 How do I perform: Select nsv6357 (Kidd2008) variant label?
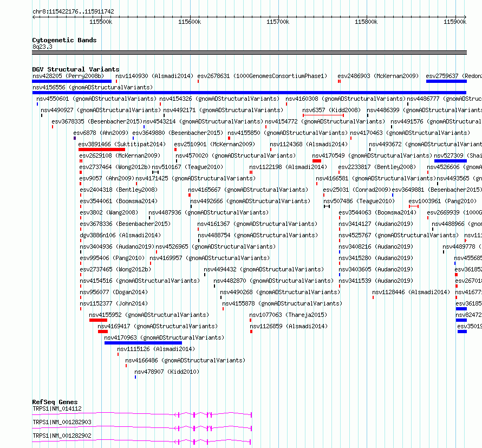(x=331, y=110)
